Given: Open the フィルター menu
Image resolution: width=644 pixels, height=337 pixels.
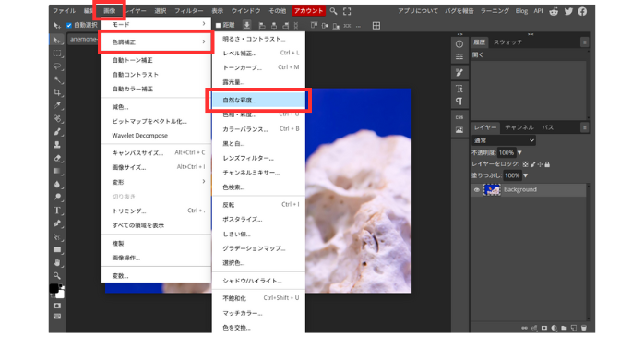Looking at the screenshot, I should point(188,11).
